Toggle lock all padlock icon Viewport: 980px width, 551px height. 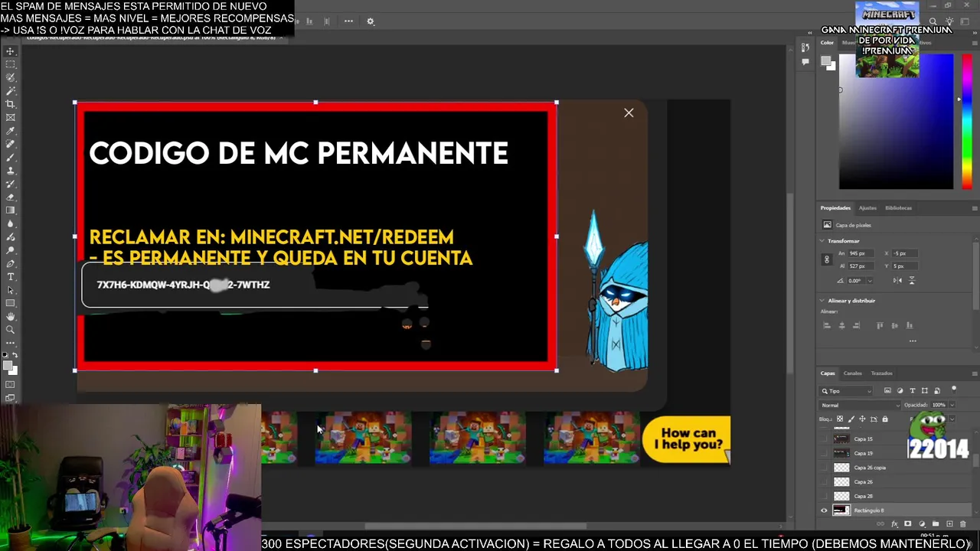(x=885, y=419)
